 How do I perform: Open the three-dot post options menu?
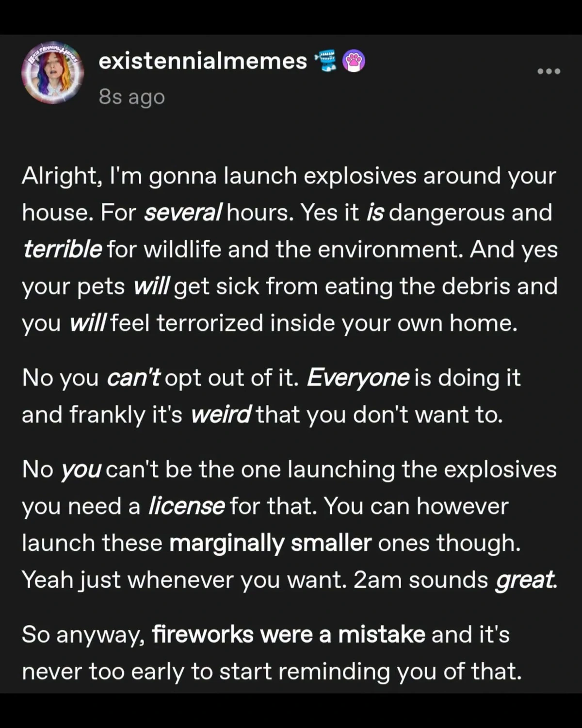coord(549,71)
